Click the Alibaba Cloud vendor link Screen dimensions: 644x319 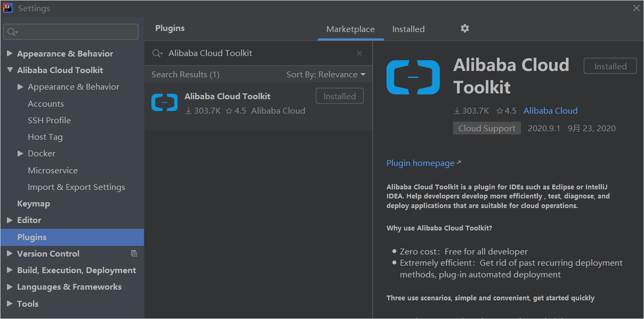coord(550,110)
